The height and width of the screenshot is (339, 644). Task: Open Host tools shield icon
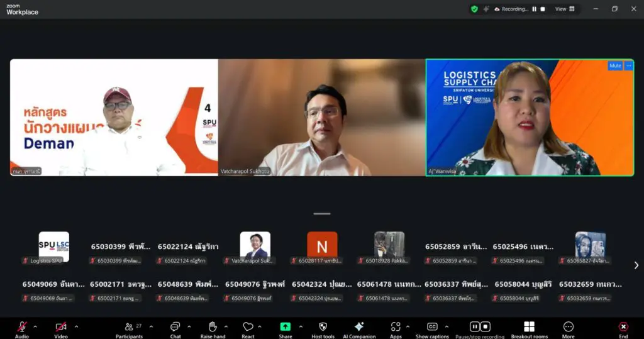click(x=323, y=327)
